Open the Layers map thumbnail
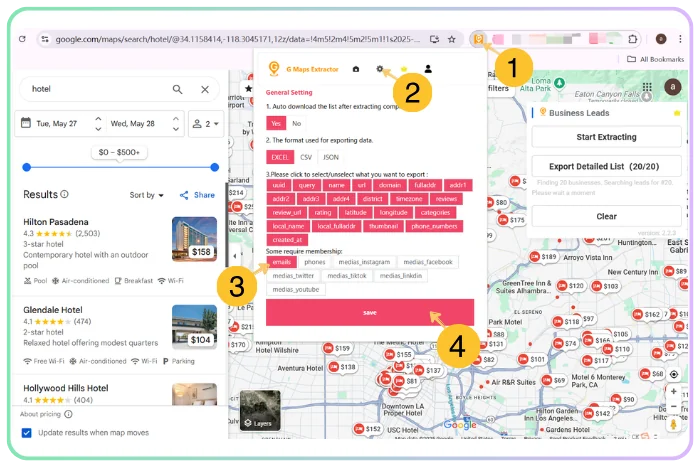The height and width of the screenshot is (471, 700). 260,411
